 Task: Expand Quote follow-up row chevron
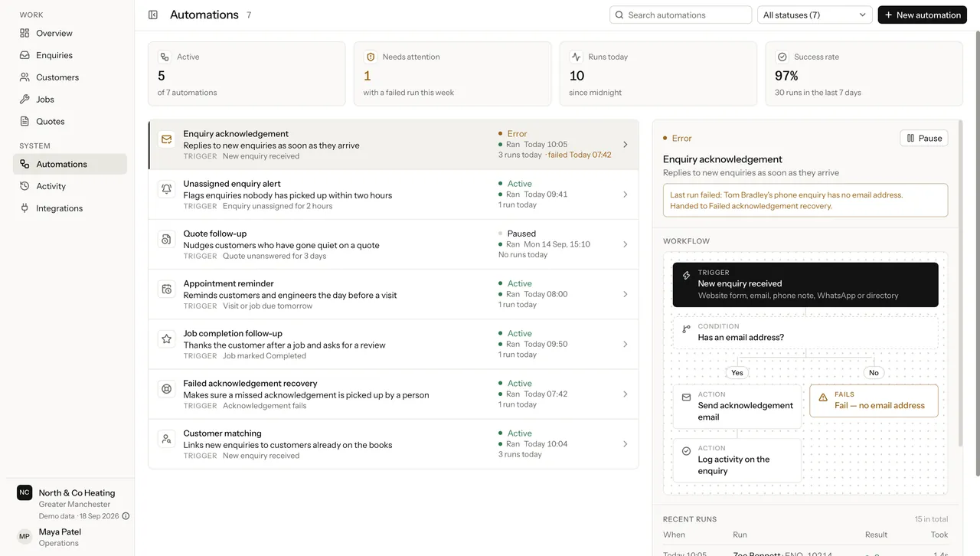[625, 244]
